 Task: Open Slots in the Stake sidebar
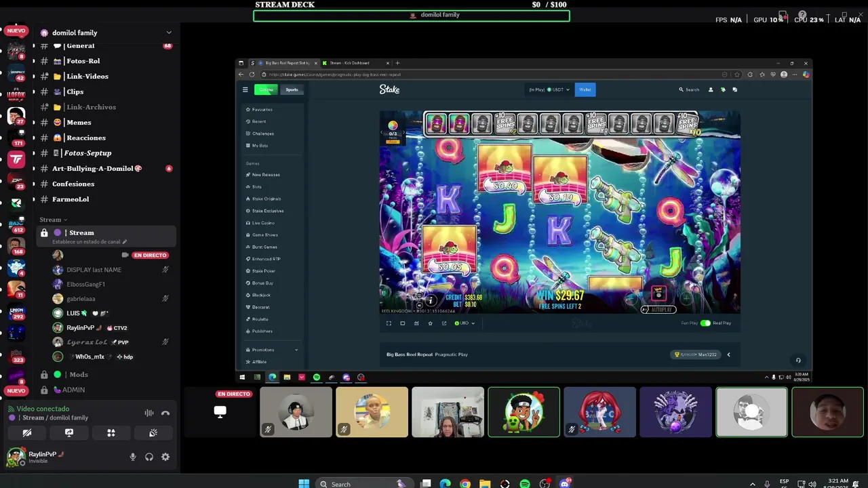(x=257, y=187)
